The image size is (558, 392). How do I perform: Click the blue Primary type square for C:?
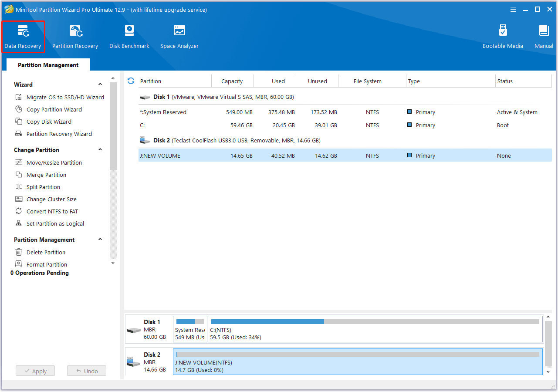(409, 125)
